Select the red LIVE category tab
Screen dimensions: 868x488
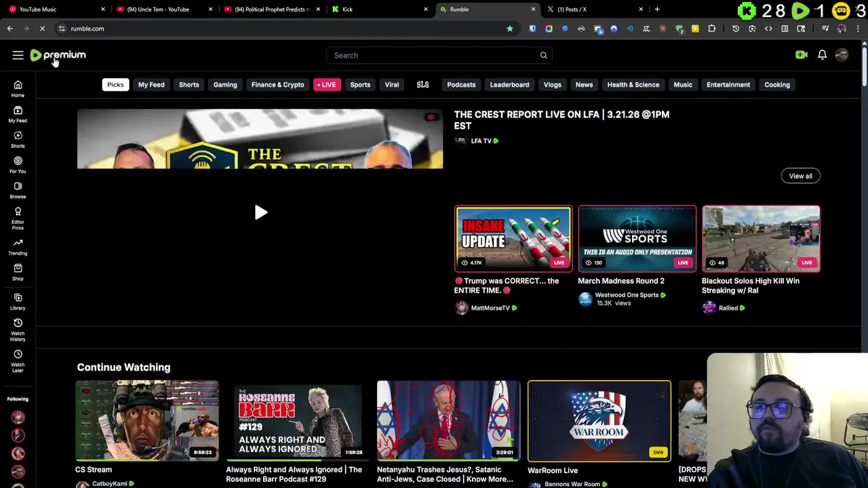tap(326, 85)
